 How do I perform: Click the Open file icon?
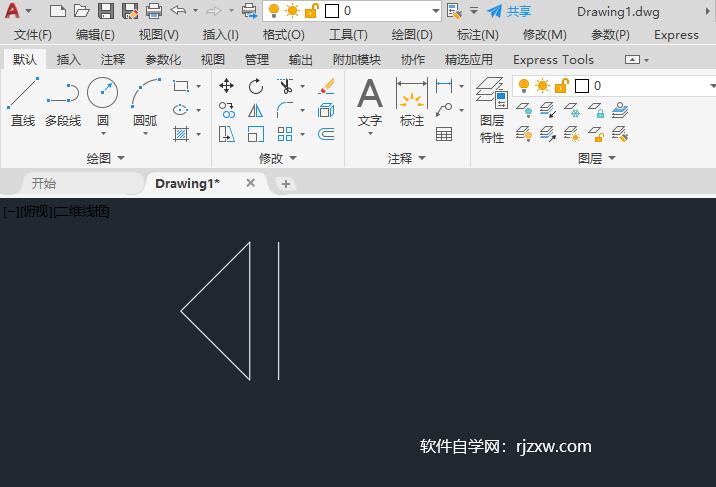[82, 11]
